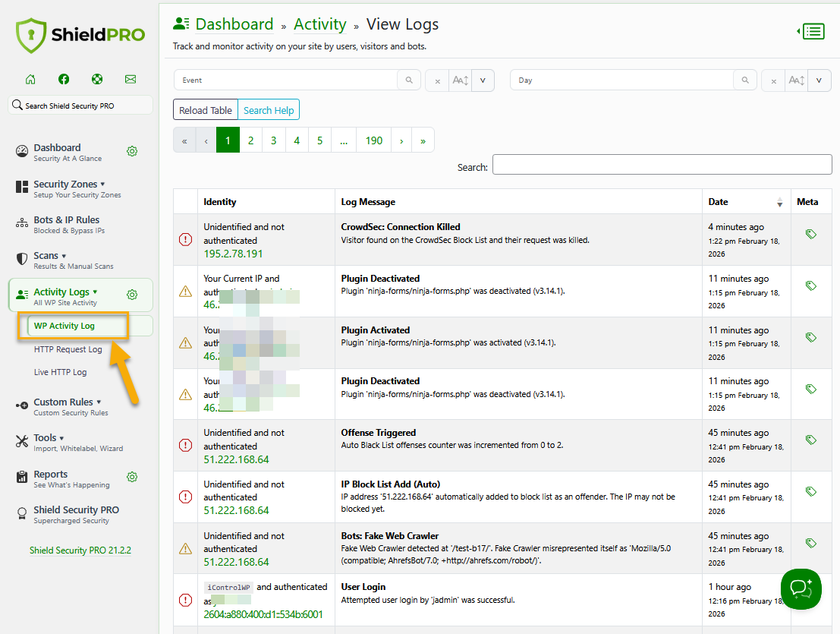Click alert icon on User Login row
Screen dimensions: 840x634
(x=185, y=600)
